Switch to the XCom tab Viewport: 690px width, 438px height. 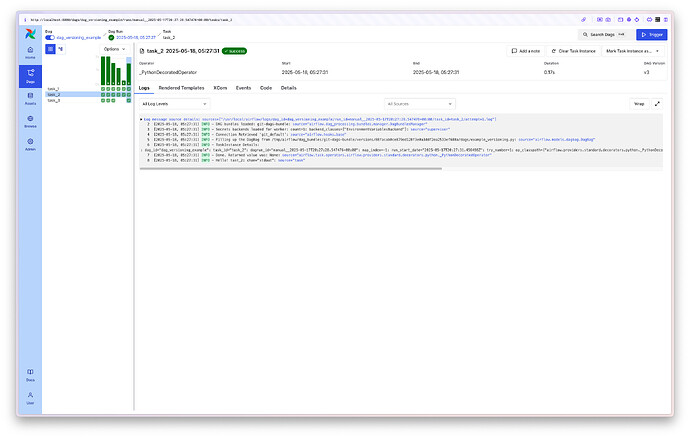coord(219,87)
